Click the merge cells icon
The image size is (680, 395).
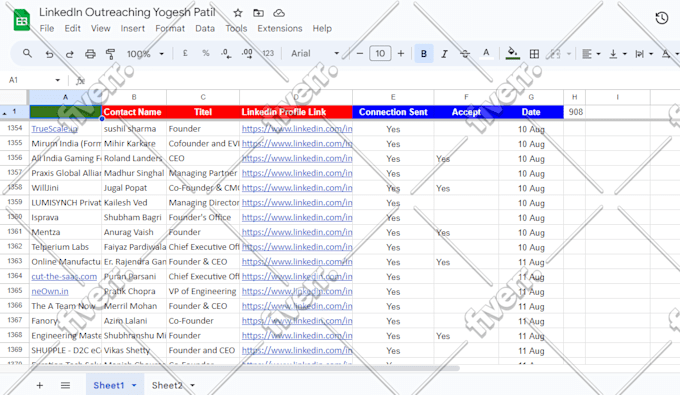click(x=555, y=54)
